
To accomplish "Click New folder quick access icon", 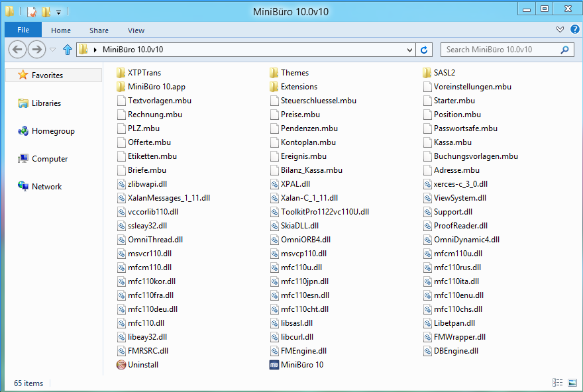I will pyautogui.click(x=46, y=12).
